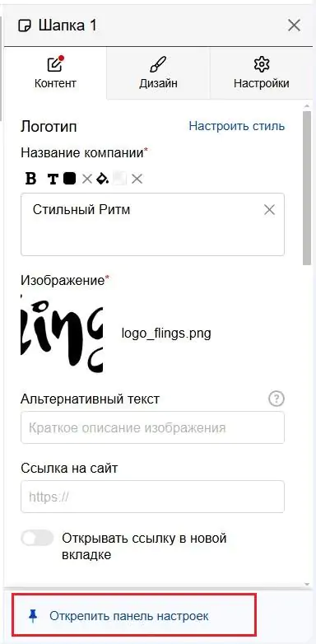This screenshot has width=316, height=644.
Task: Clear background fill with the X icon
Action: (137, 179)
